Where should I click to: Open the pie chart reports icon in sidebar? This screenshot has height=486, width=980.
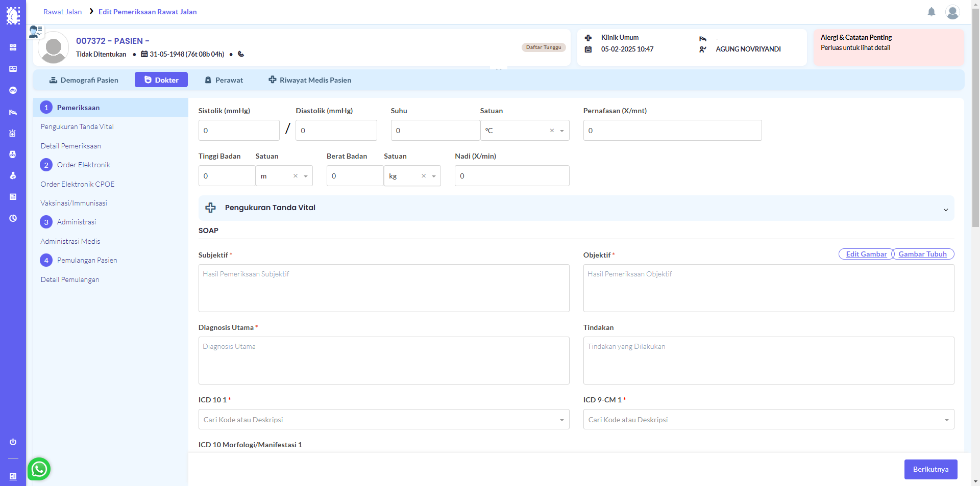coord(13,218)
